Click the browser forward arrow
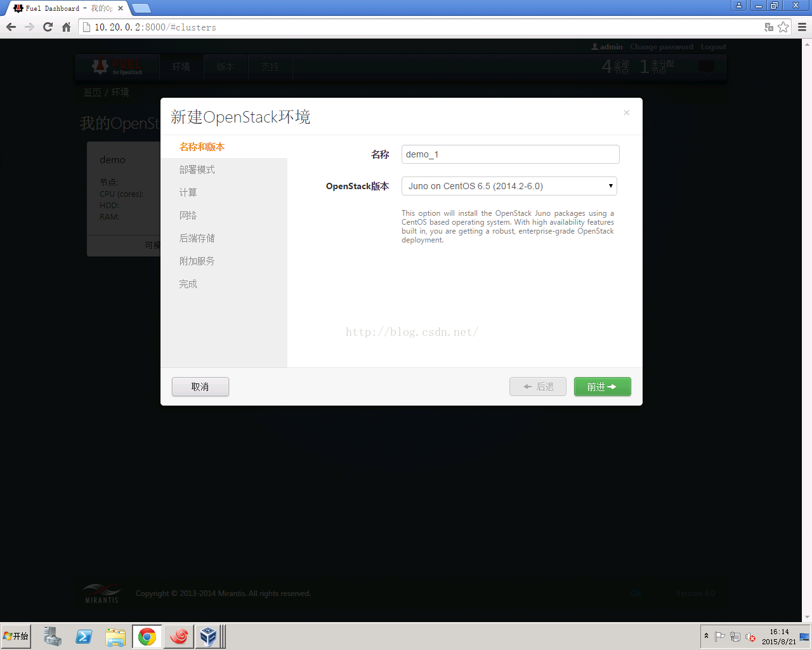 [29, 27]
